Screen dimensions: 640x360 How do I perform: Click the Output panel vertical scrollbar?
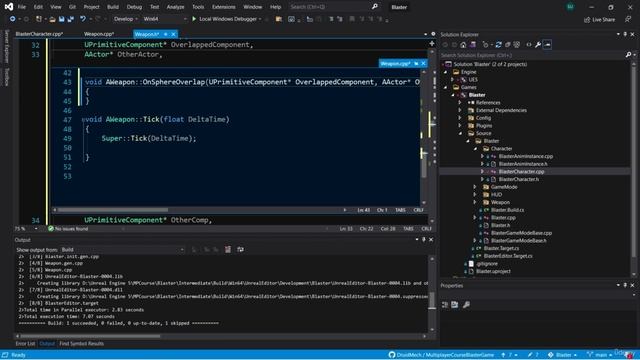pos(432,294)
